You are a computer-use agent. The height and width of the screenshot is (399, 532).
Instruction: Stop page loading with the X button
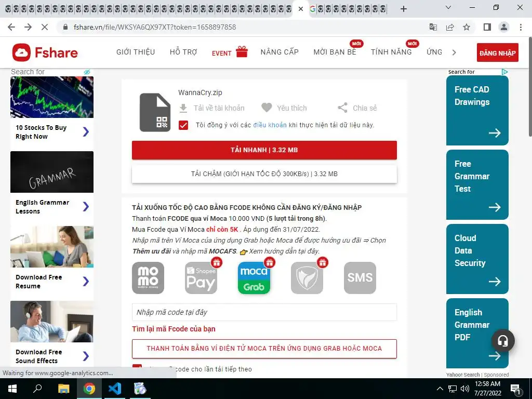45,27
